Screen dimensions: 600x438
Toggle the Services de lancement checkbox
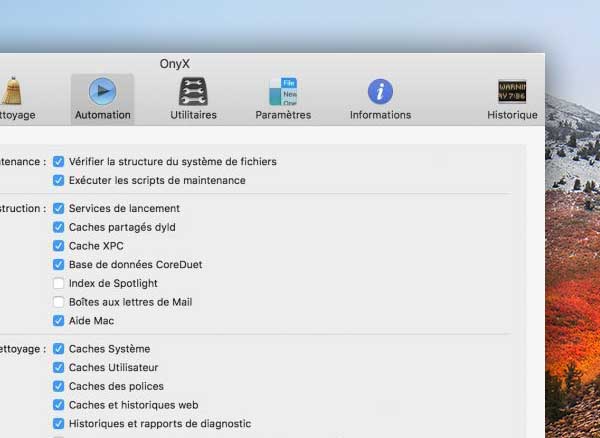(59, 208)
